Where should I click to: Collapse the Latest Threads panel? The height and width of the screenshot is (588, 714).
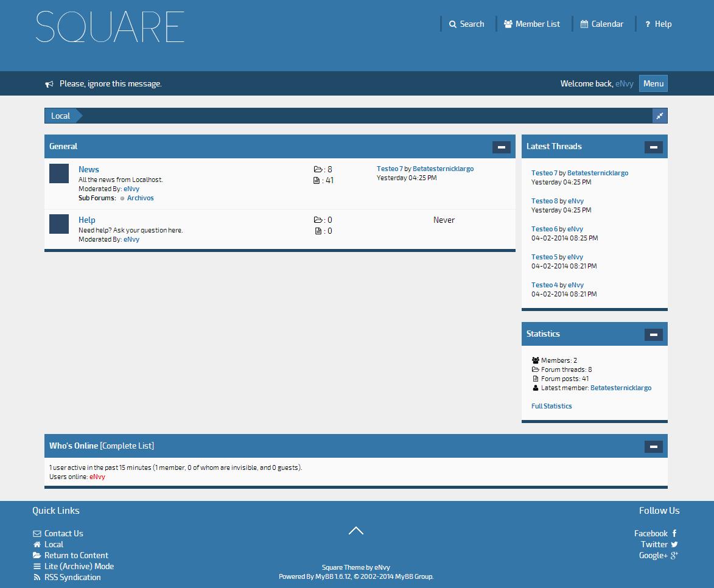point(654,147)
